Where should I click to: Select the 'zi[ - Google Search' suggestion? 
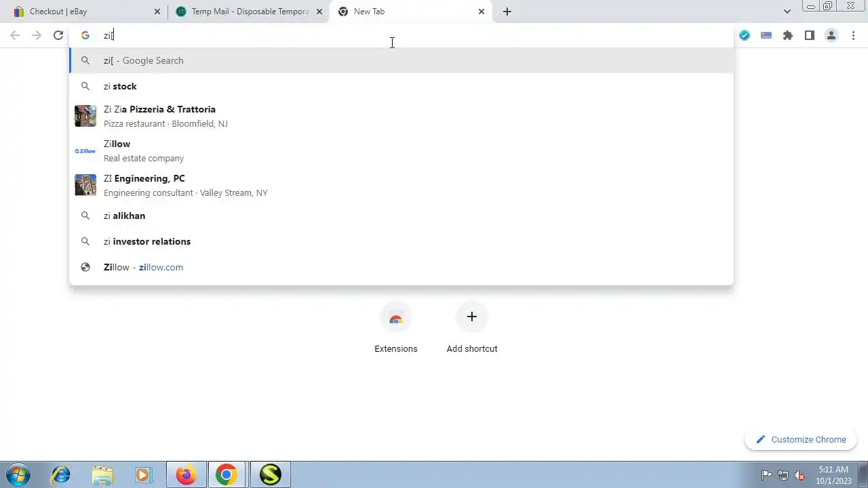(x=401, y=60)
